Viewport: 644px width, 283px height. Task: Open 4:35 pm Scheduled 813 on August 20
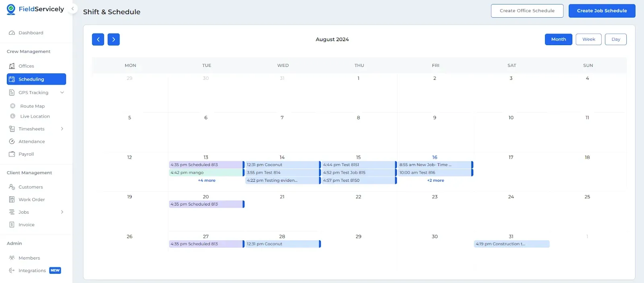point(206,204)
